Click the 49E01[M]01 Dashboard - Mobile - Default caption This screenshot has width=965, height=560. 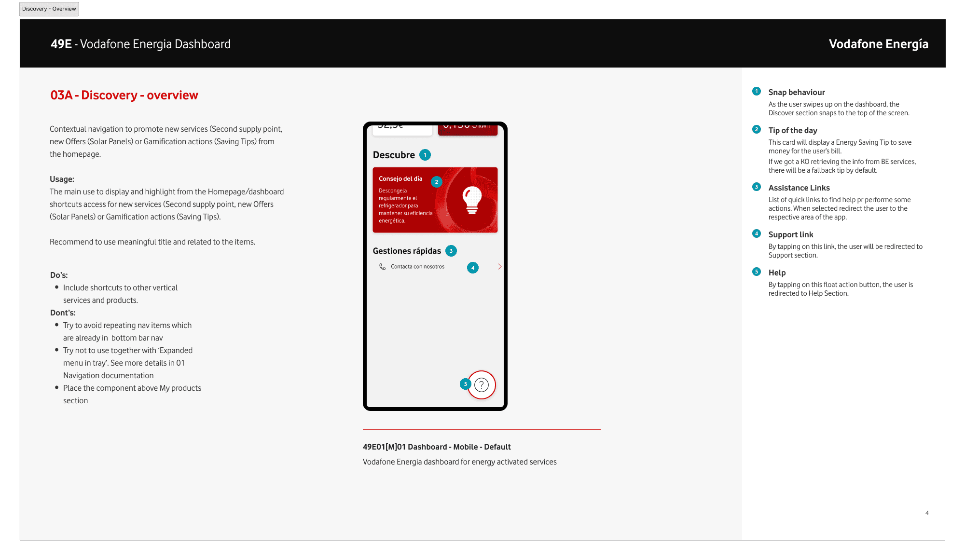[437, 447]
